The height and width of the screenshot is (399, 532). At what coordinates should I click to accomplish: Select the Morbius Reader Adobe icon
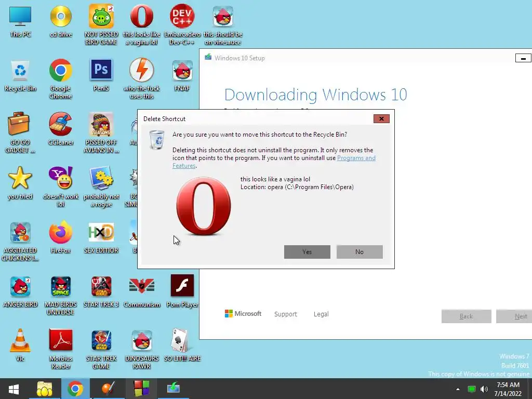(x=61, y=349)
